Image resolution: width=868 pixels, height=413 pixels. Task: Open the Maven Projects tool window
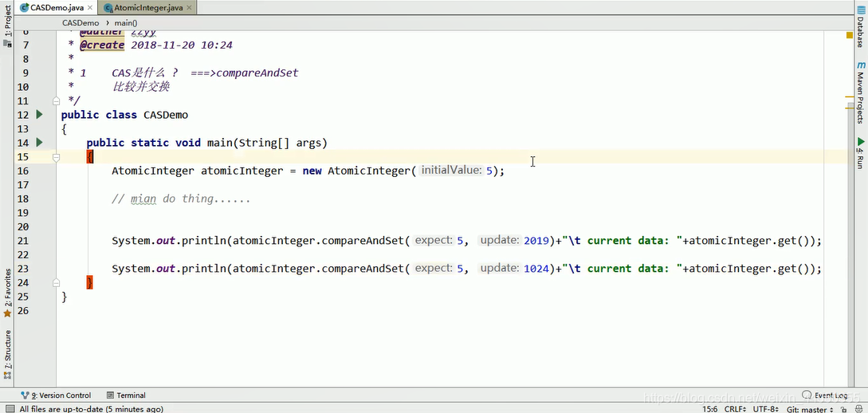point(861,97)
